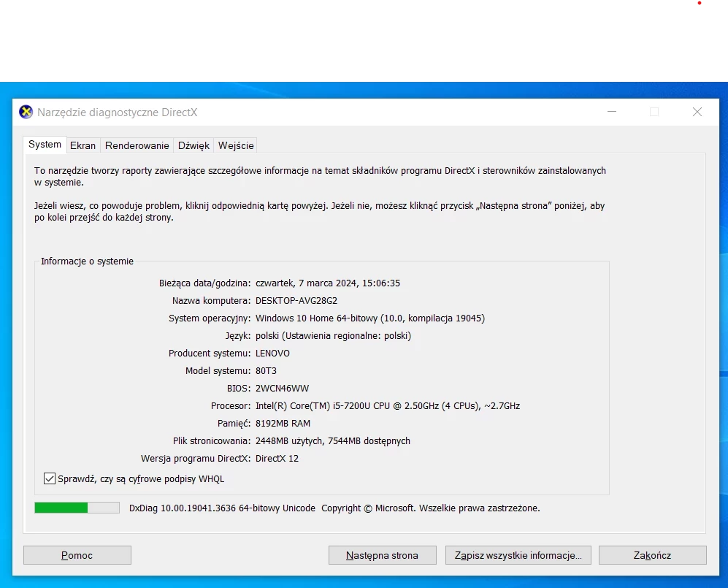Click the Plik stronicowania label
The image size is (728, 588).
coord(212,440)
